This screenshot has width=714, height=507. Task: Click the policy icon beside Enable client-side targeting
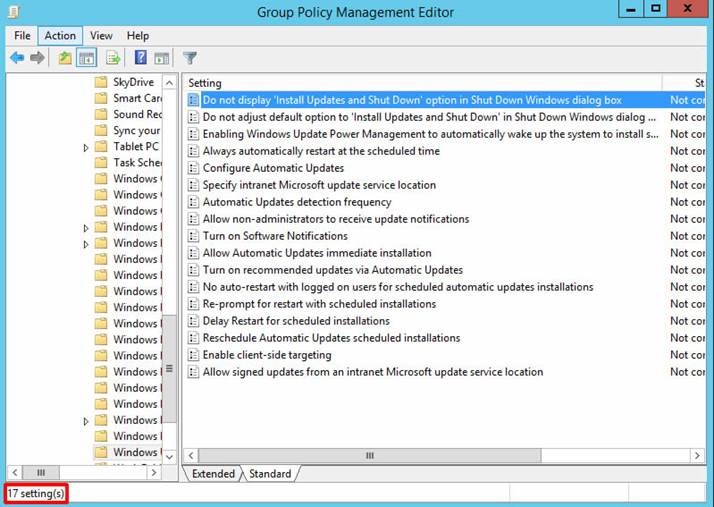(x=194, y=355)
